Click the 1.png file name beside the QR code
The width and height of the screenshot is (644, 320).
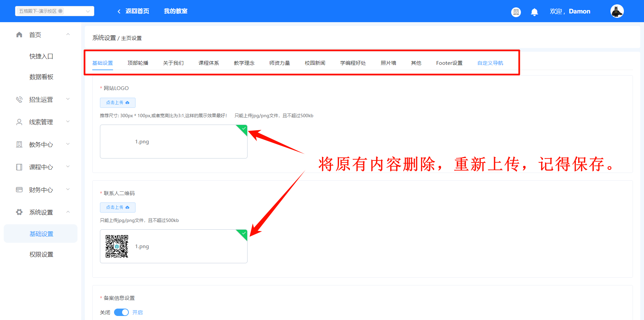pos(142,246)
